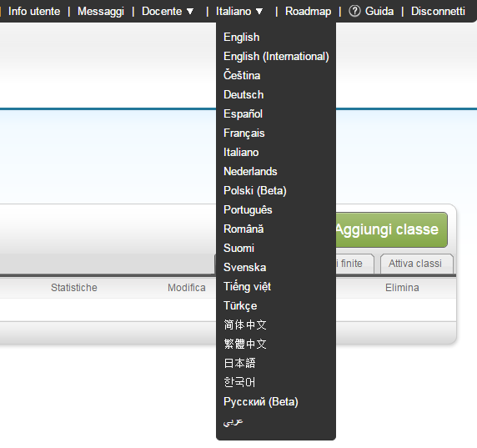Choose Русский (Beta) from the list
Viewport: 477px width, 448px height.
coord(261,402)
